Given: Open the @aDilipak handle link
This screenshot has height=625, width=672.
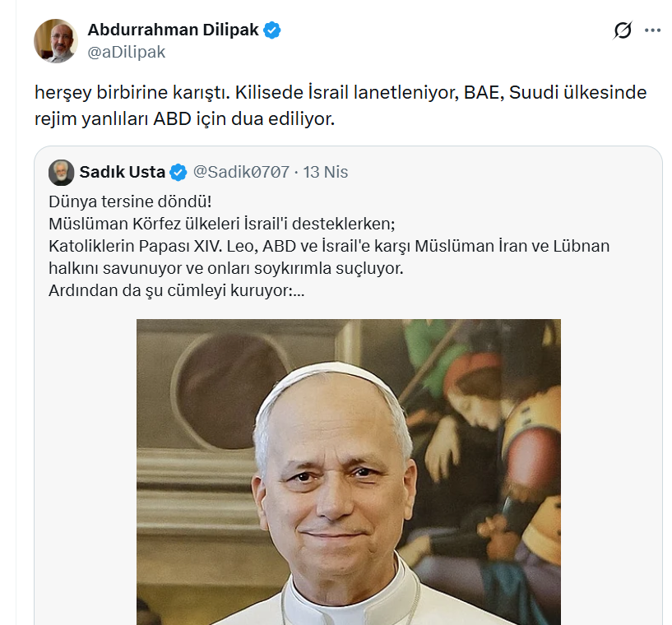Looking at the screenshot, I should (x=127, y=53).
